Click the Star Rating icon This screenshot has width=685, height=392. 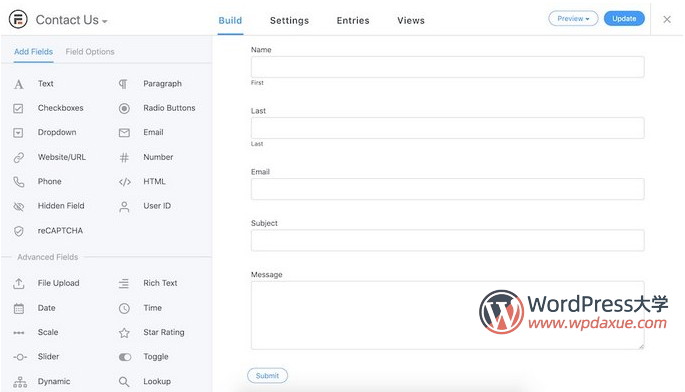click(124, 333)
